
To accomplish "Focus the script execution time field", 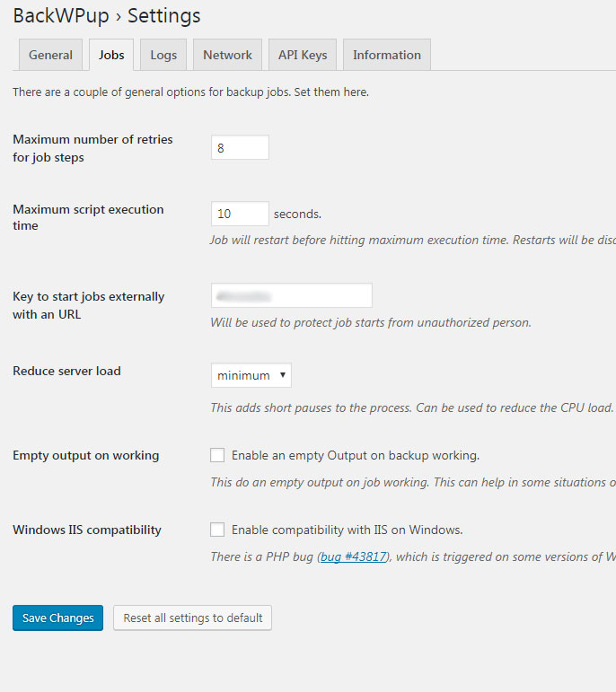I will pos(240,214).
